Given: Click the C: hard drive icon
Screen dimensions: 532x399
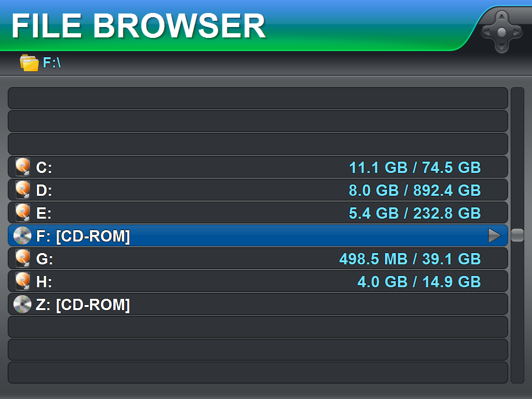Looking at the screenshot, I should (23, 167).
